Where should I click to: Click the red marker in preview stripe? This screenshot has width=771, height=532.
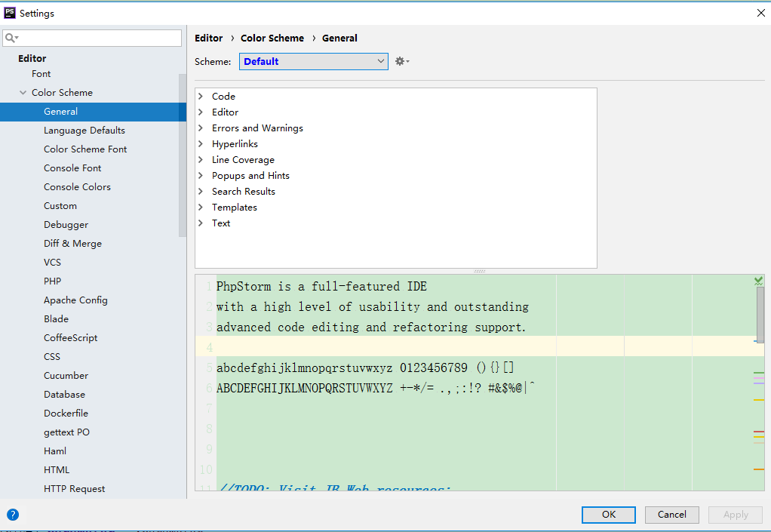coord(759,432)
